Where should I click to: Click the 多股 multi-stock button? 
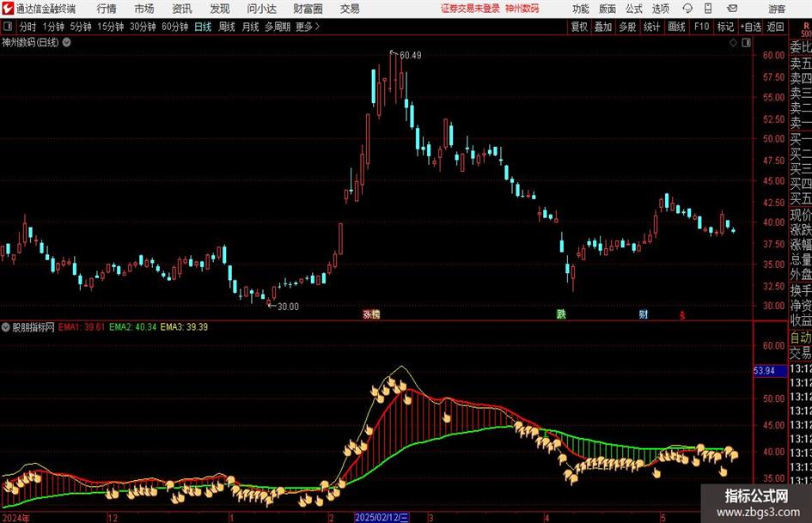pos(627,27)
